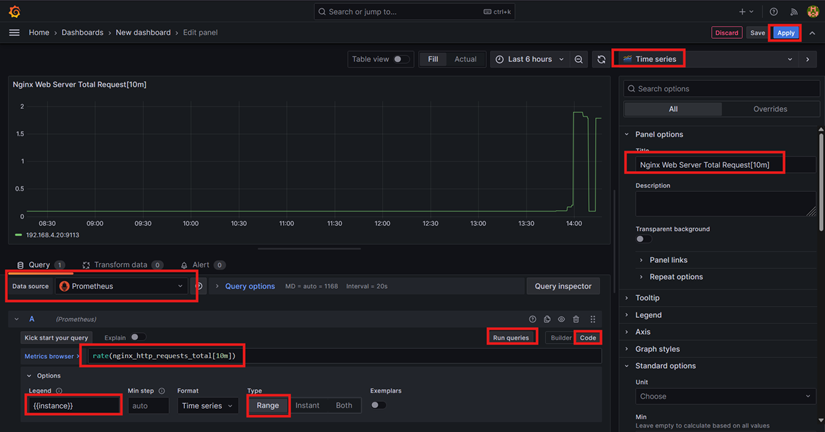Click the Run queries button

(511, 338)
